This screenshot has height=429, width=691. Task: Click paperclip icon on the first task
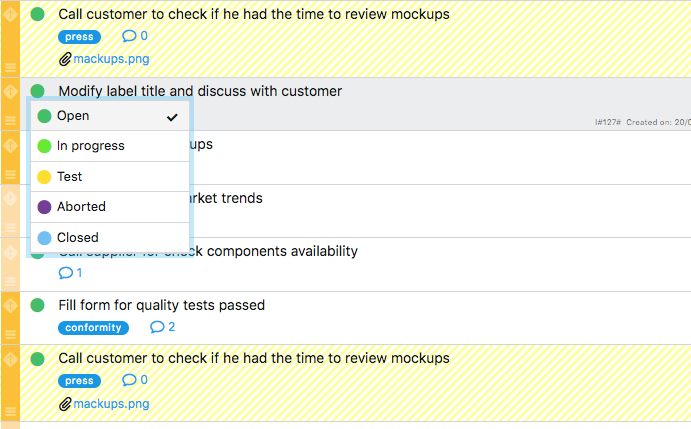click(x=66, y=59)
